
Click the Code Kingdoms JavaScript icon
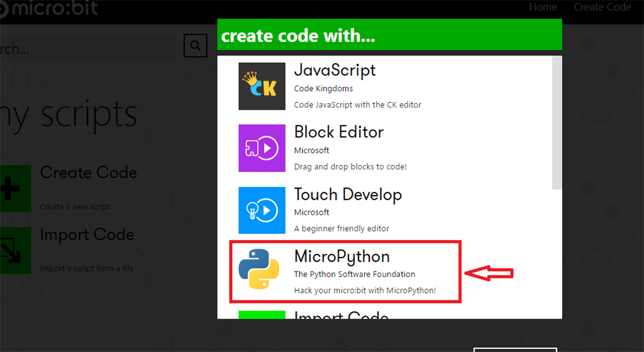pyautogui.click(x=262, y=86)
